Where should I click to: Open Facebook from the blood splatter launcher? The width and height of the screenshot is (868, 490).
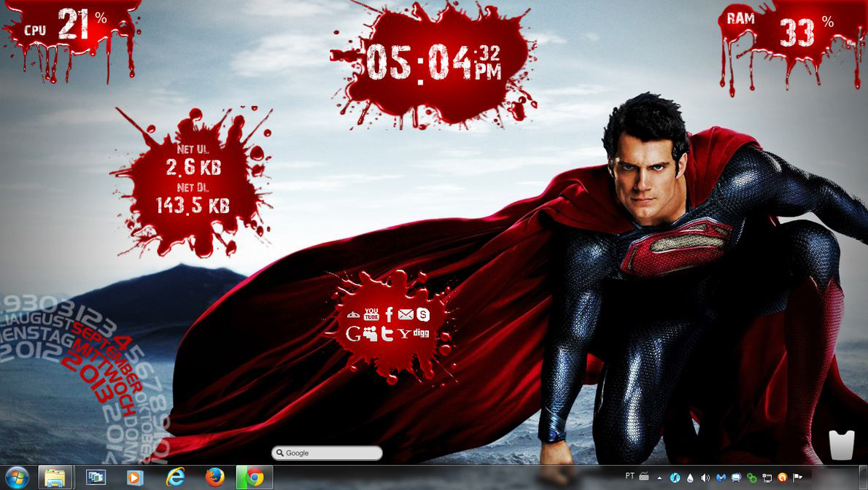click(390, 314)
